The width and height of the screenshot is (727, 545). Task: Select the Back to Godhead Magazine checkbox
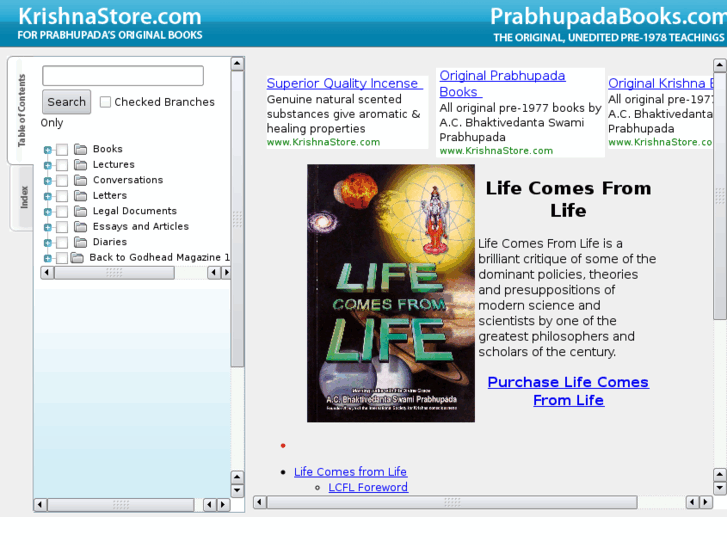62,258
